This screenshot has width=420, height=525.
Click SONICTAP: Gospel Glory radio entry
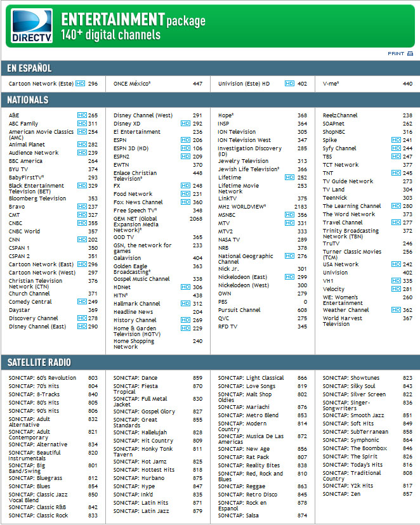coord(158,412)
